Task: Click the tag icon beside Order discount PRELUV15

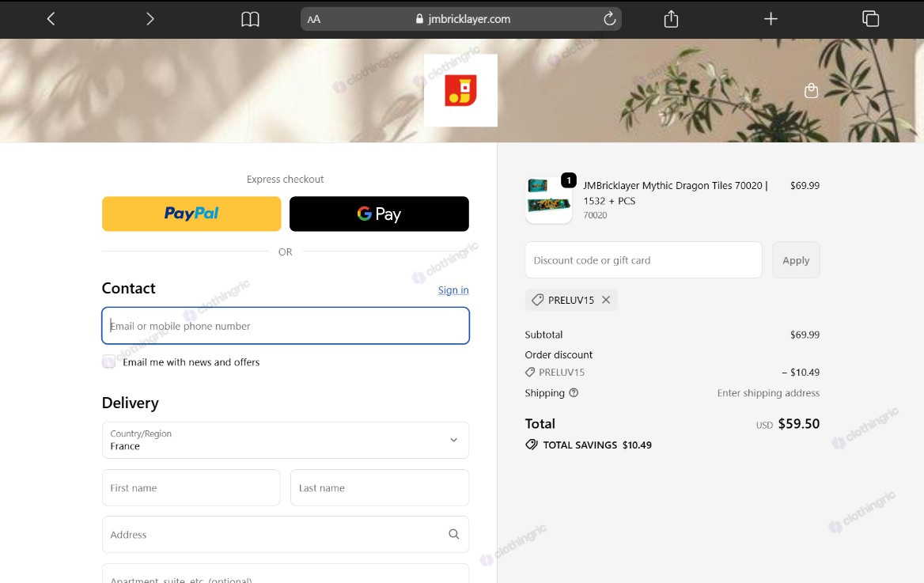Action: pos(530,373)
